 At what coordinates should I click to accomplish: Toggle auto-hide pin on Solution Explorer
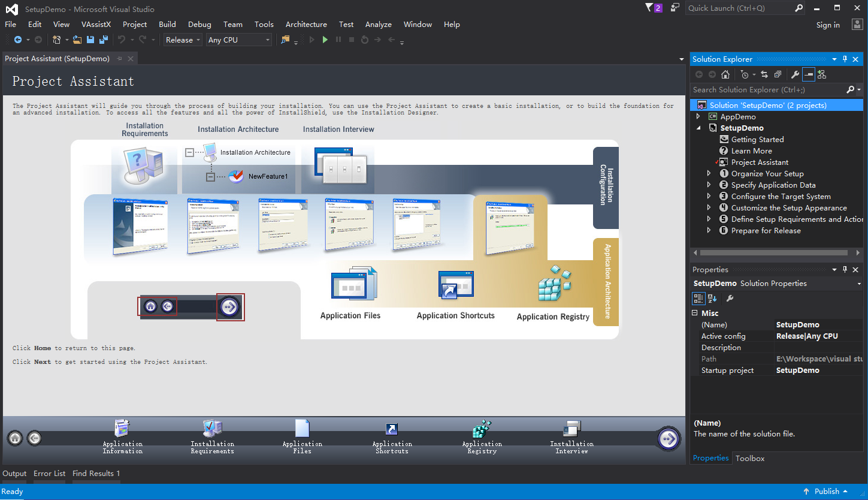(x=845, y=59)
